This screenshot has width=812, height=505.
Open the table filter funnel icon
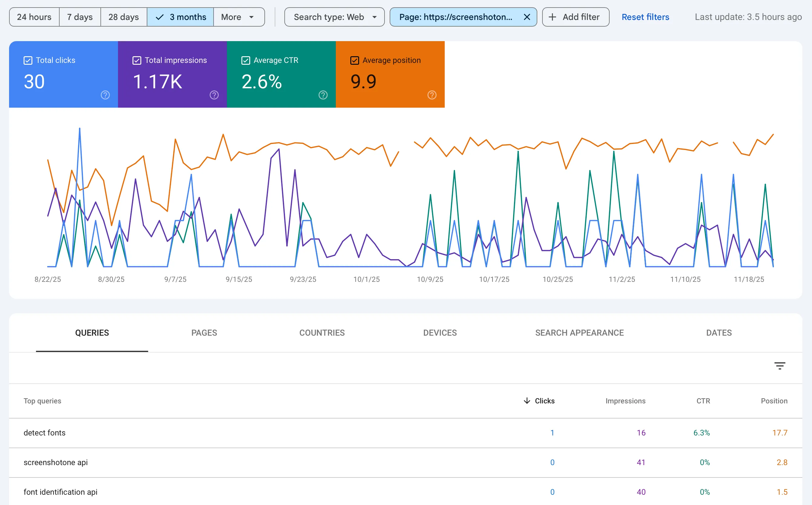point(780,366)
